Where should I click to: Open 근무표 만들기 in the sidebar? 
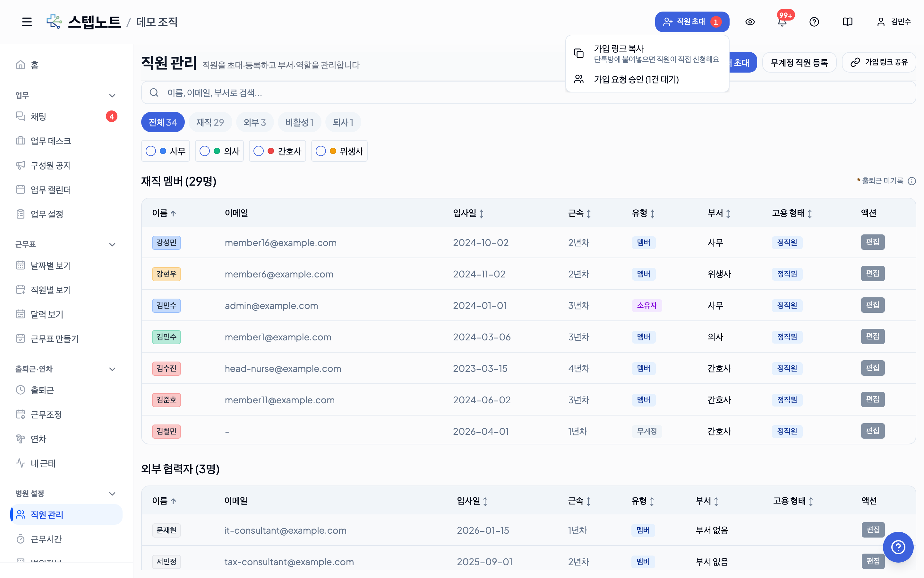(66, 339)
